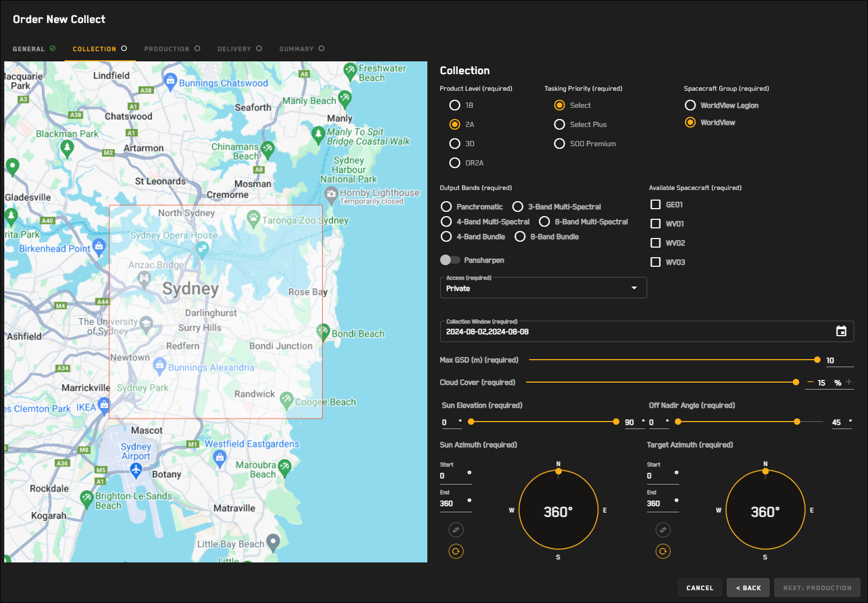The height and width of the screenshot is (603, 868).
Task: Choose WorldView Legion spacecraft group
Action: point(690,105)
